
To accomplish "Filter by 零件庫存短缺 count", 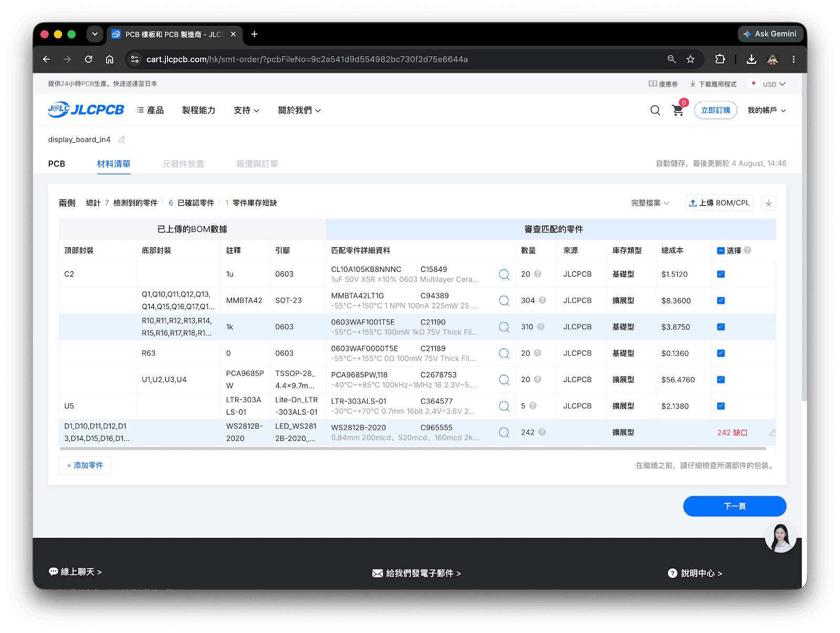I will click(251, 203).
